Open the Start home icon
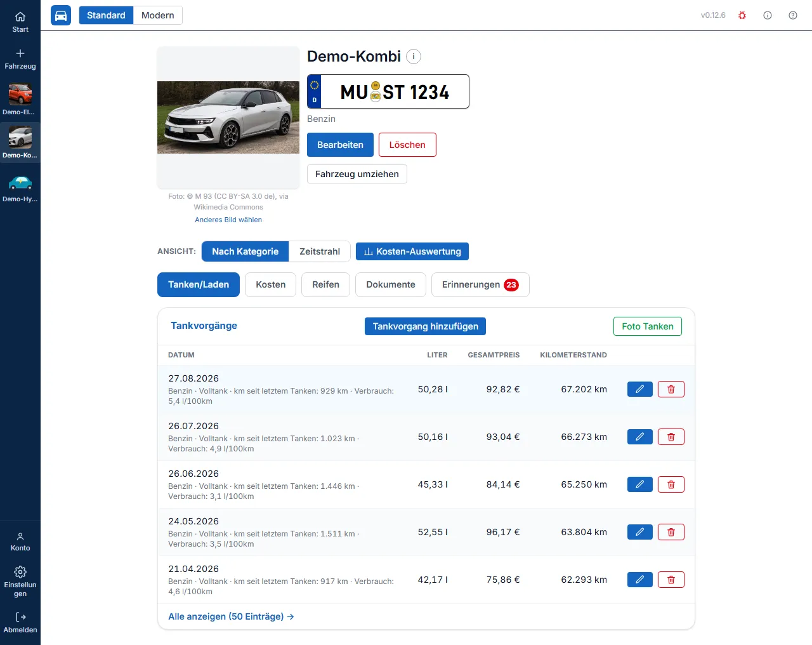The width and height of the screenshot is (812, 645). 20,22
